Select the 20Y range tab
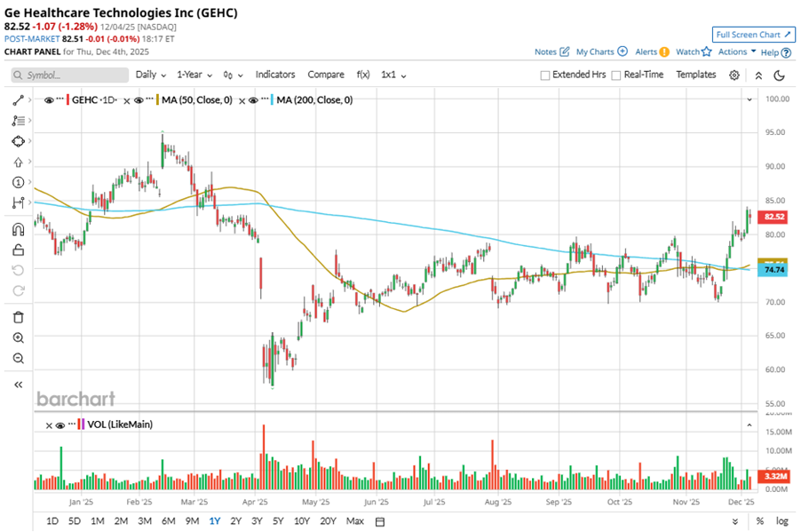801x532 pixels. point(328,521)
